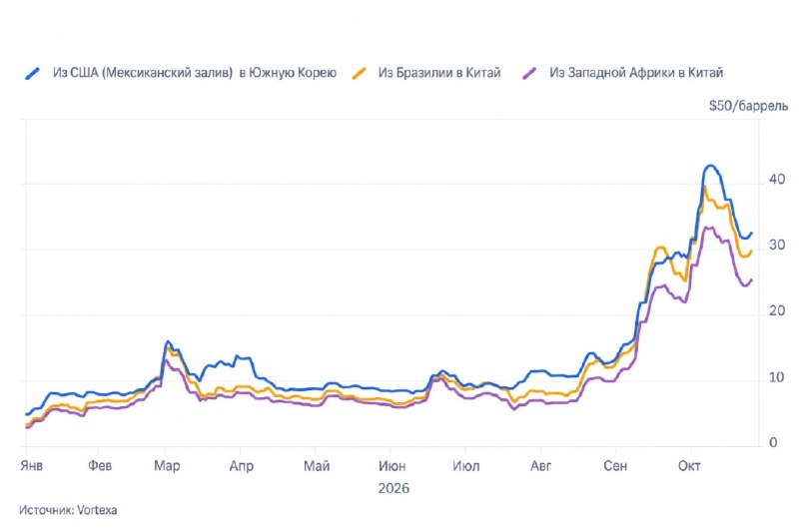Click the Мар month label
The width and height of the screenshot is (799, 532).
coord(167,466)
